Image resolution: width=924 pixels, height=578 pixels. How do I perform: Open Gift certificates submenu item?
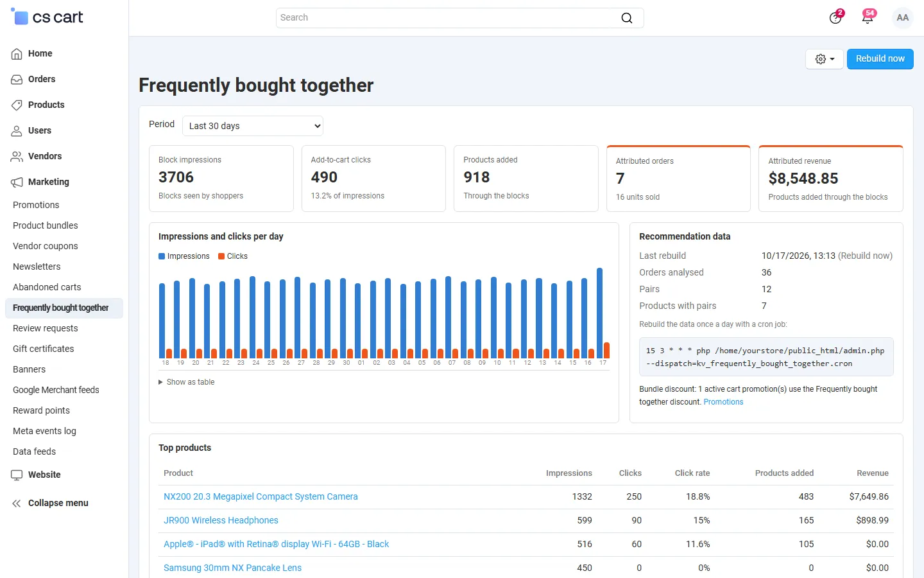click(x=44, y=349)
